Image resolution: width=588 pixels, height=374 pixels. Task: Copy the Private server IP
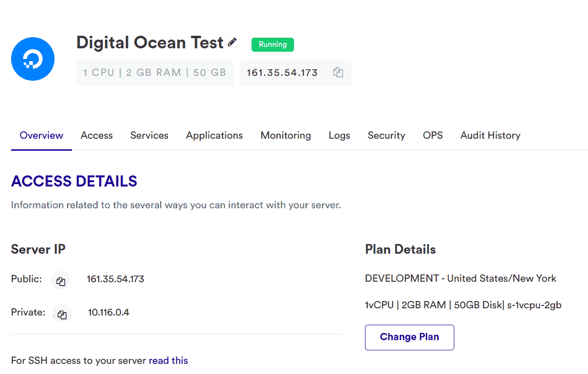(62, 314)
